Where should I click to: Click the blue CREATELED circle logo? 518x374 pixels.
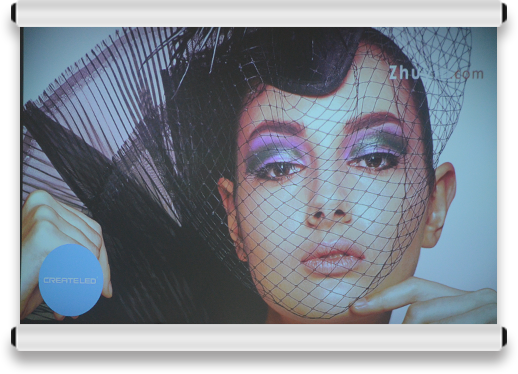[71, 280]
